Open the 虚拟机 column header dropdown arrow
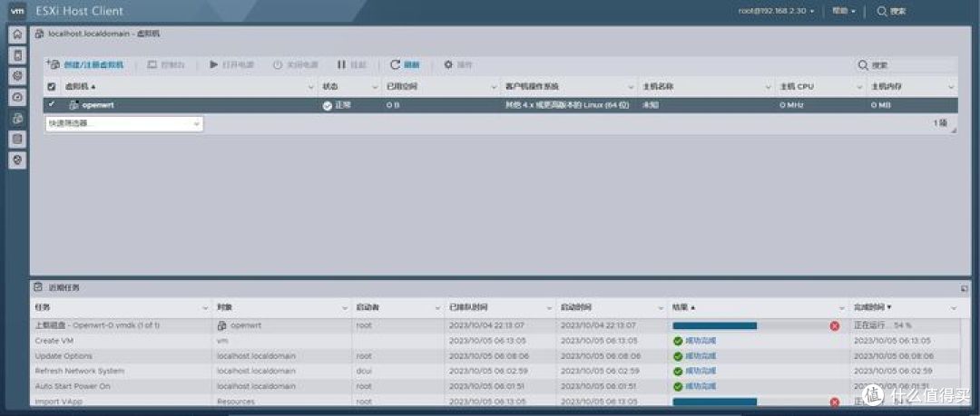 (312, 87)
